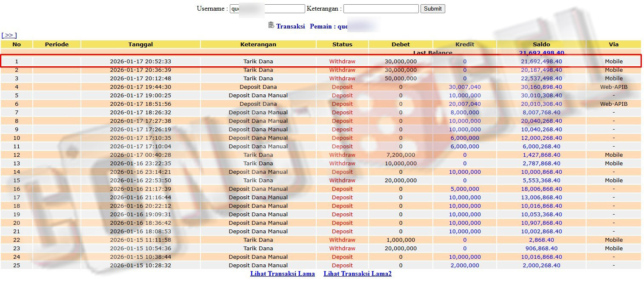Viewport: 644px width, 283px height.
Task: Open the Lihat Transaksi Lama2 link
Action: coord(357,274)
